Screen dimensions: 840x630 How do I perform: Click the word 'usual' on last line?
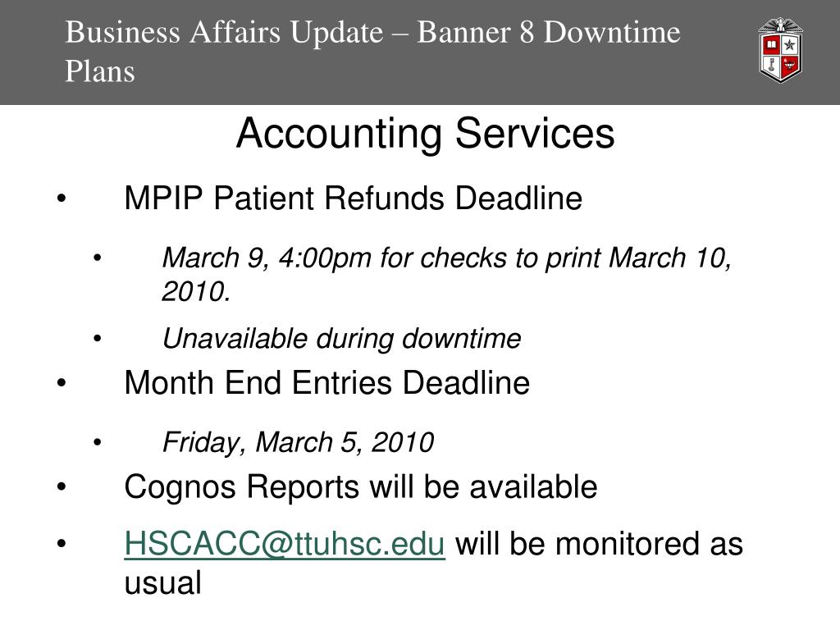click(x=163, y=584)
